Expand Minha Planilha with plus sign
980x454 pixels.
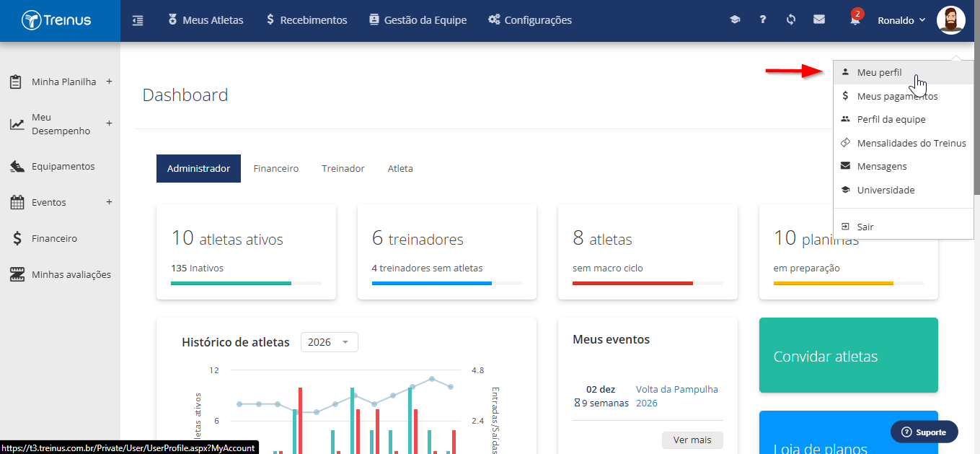pos(109,81)
